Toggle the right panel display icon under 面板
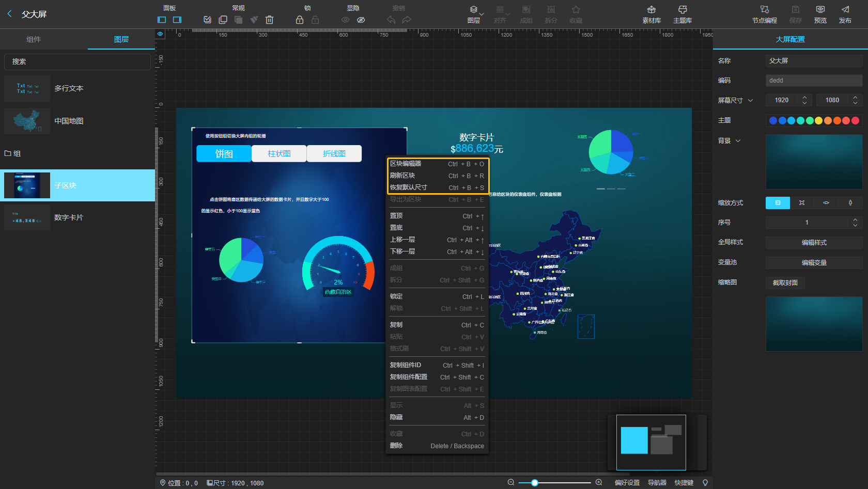Viewport: 868px width, 489px height. click(177, 20)
